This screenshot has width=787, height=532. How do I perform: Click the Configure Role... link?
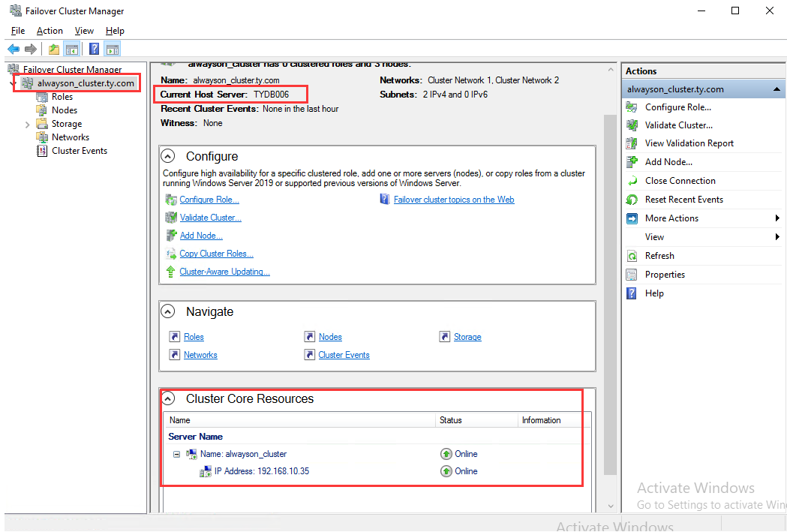tap(209, 200)
